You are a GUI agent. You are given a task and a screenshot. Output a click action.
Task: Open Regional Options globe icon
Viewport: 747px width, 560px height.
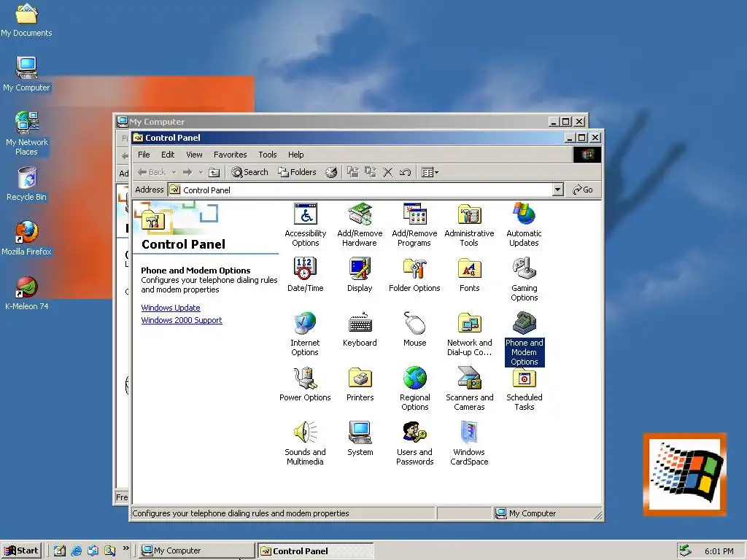tap(414, 378)
